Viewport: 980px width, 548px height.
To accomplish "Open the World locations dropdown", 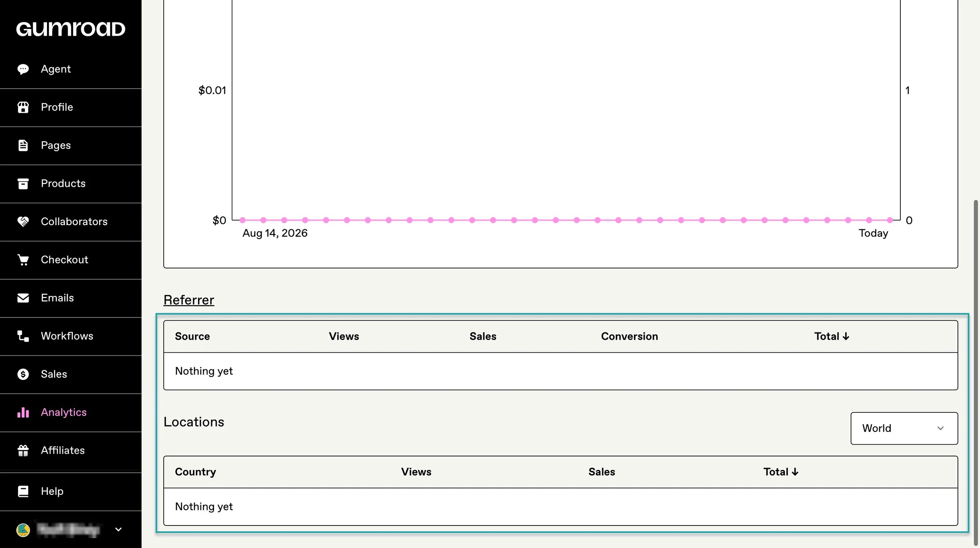I will coord(904,428).
